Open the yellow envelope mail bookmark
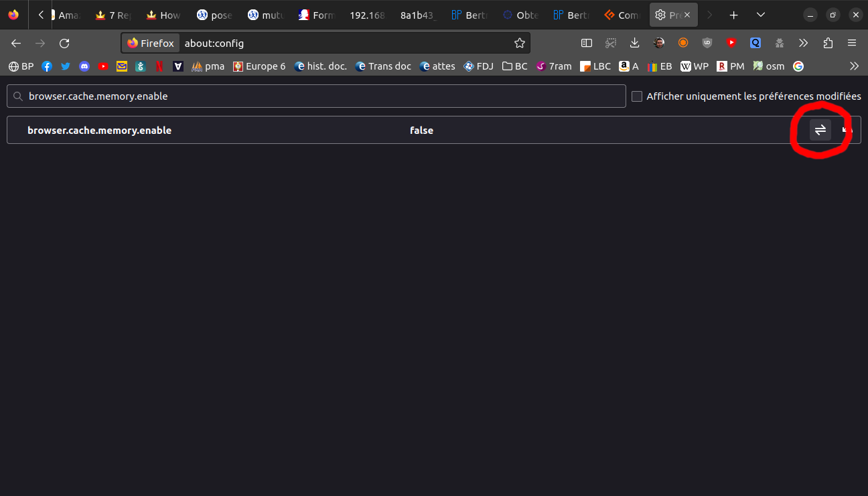 point(122,66)
